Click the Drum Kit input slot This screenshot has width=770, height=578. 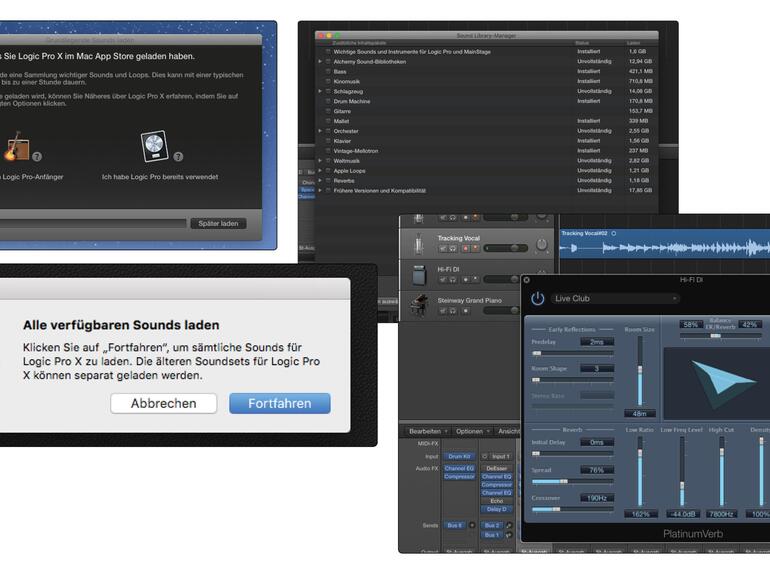tap(459, 456)
